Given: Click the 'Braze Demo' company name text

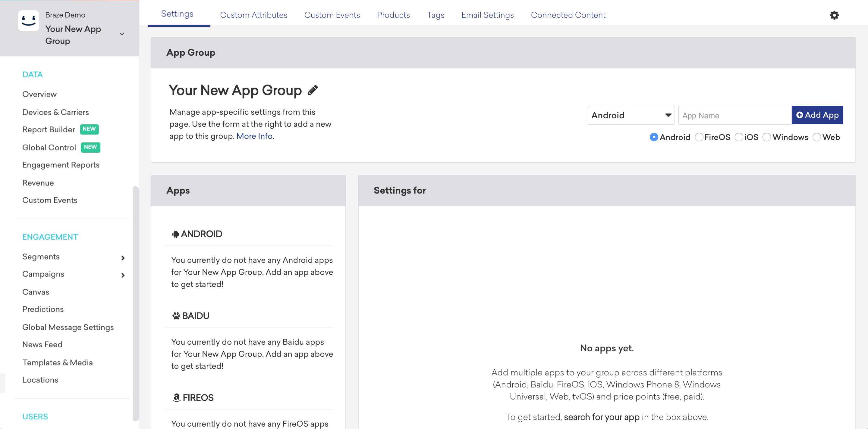Looking at the screenshot, I should (x=65, y=15).
